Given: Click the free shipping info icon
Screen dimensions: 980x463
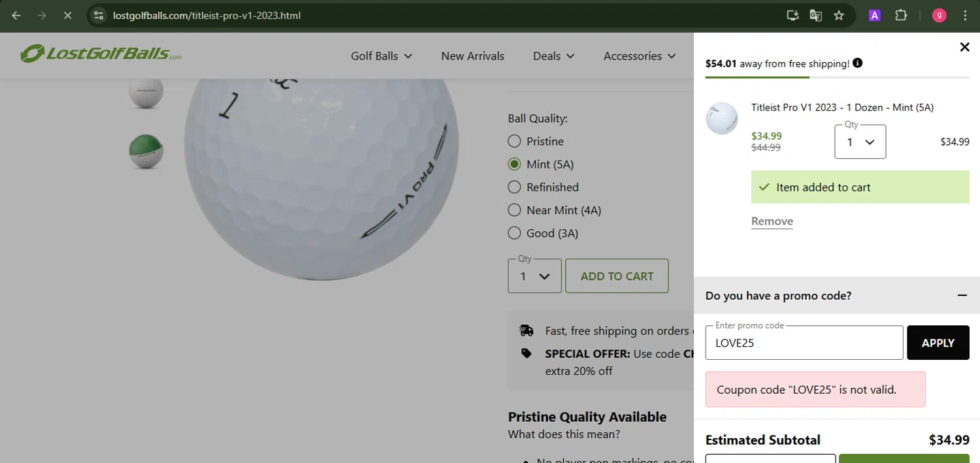Looking at the screenshot, I should pos(857,63).
